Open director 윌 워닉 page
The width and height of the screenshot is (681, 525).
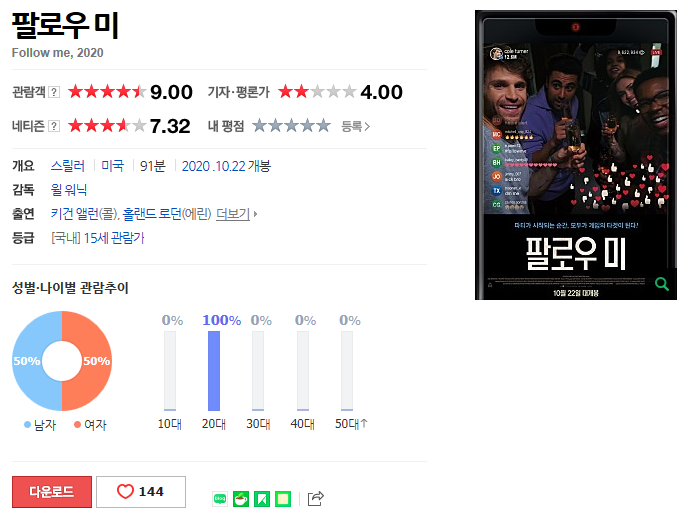coord(69,190)
